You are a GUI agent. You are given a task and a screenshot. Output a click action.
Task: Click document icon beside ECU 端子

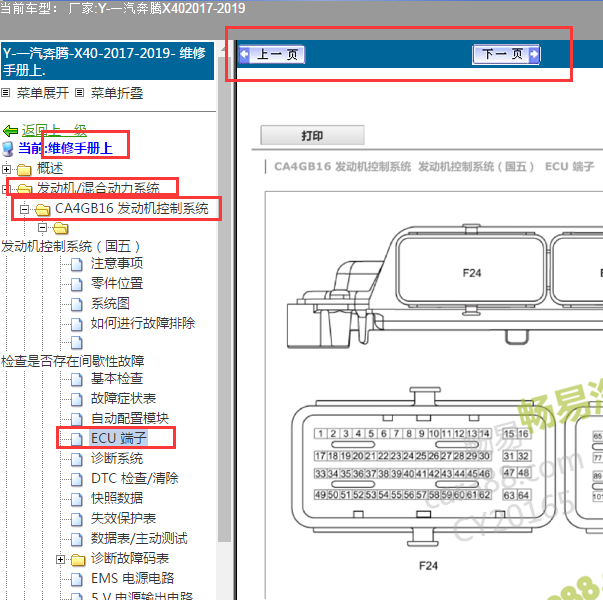tap(77, 439)
